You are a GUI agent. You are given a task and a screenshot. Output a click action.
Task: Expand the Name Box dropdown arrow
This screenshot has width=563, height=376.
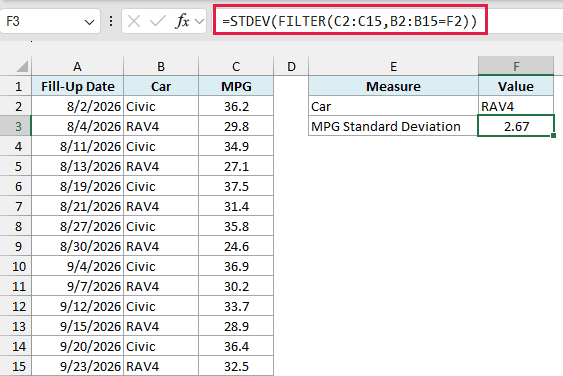89,22
